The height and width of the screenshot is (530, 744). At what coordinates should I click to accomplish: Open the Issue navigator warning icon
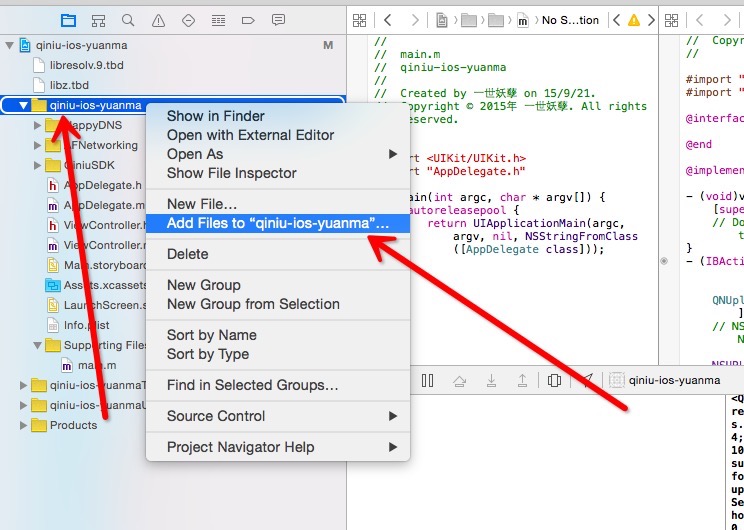[158, 20]
